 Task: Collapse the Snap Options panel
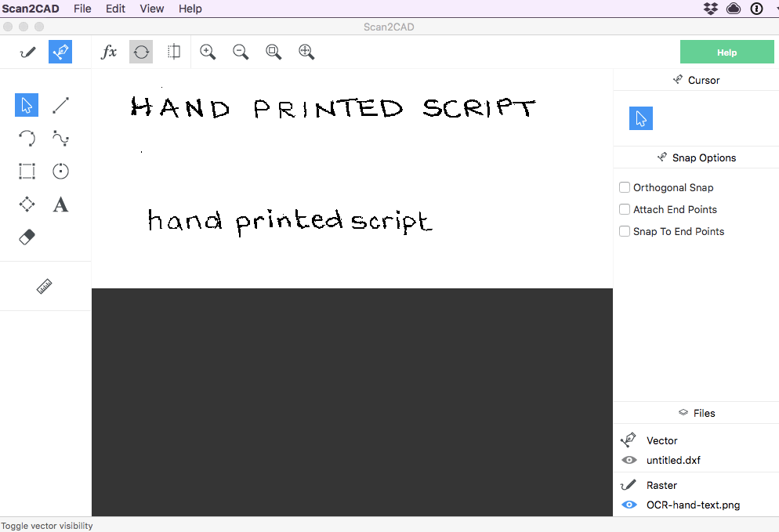point(696,157)
